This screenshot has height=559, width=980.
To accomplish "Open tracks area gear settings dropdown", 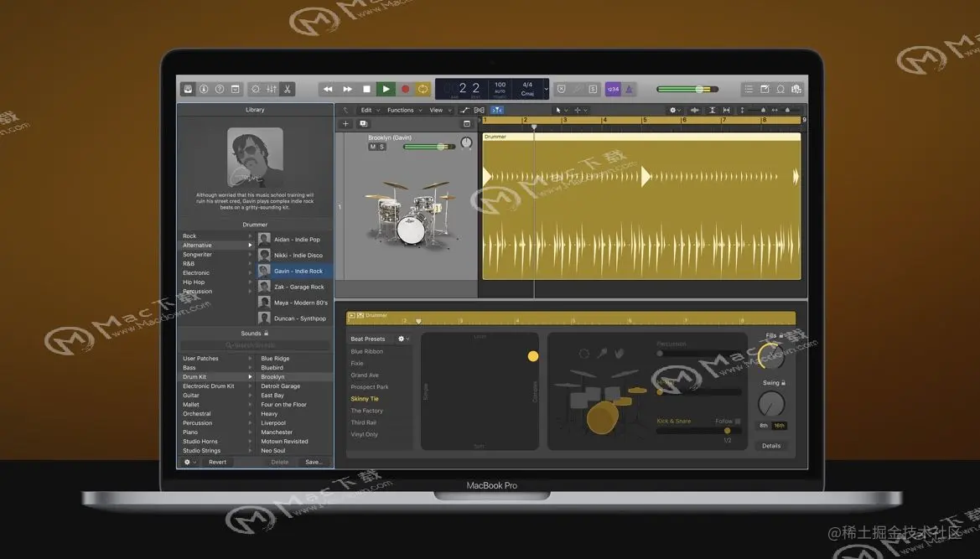I will [675, 110].
